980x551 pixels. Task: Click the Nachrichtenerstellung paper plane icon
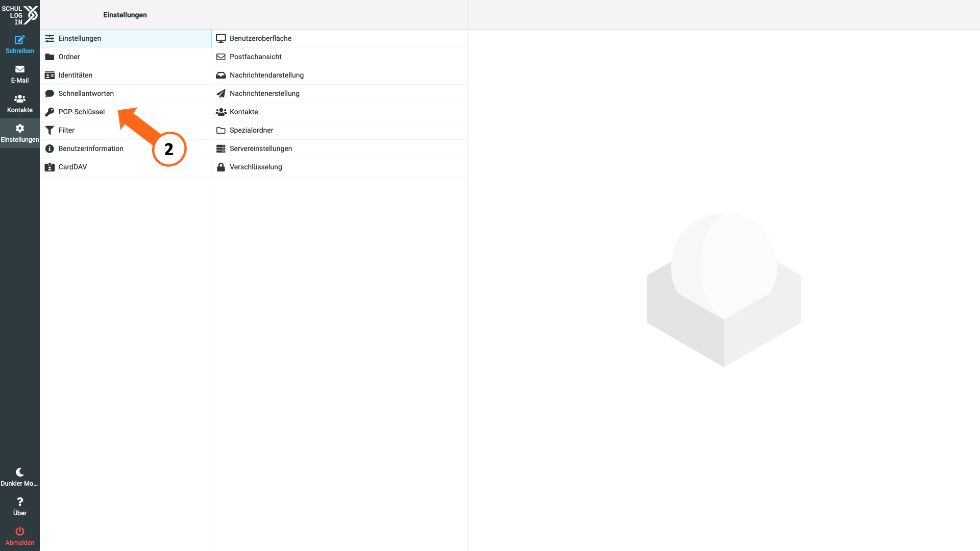(x=221, y=93)
